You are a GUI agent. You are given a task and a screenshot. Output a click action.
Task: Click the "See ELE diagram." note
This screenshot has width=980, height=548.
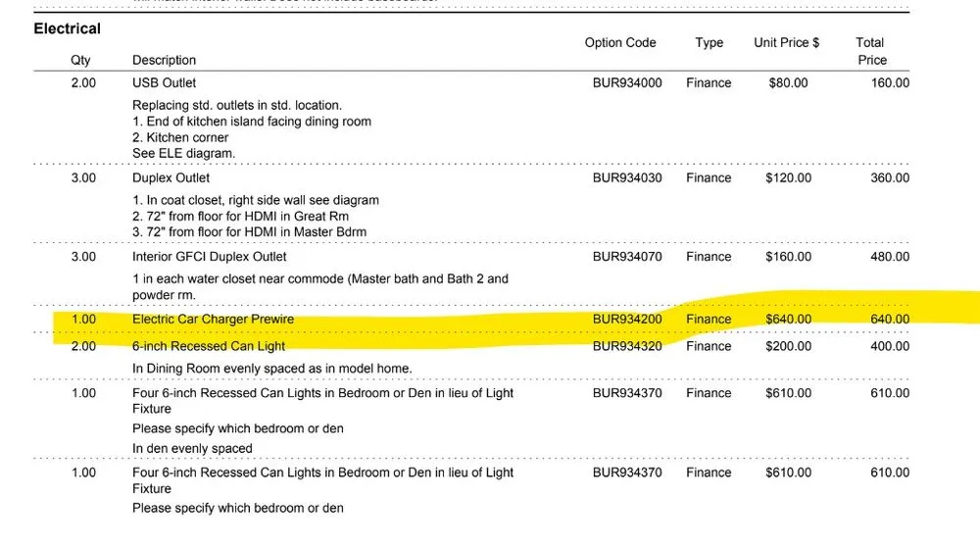[x=183, y=154]
